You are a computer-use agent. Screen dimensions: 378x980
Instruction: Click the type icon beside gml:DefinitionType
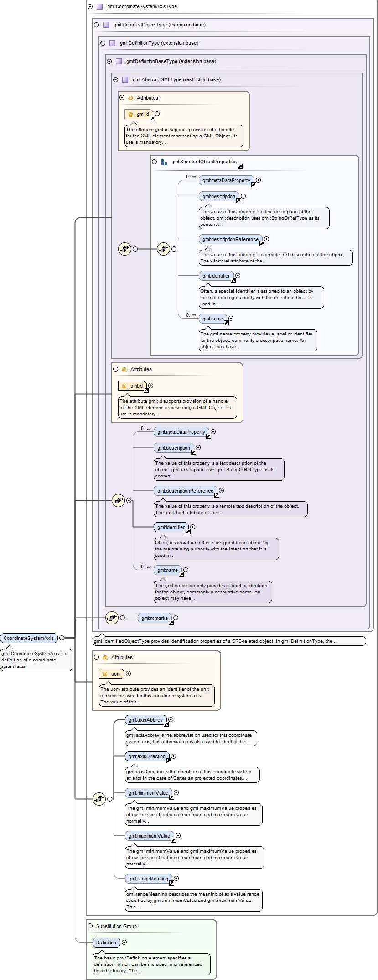coord(112,43)
